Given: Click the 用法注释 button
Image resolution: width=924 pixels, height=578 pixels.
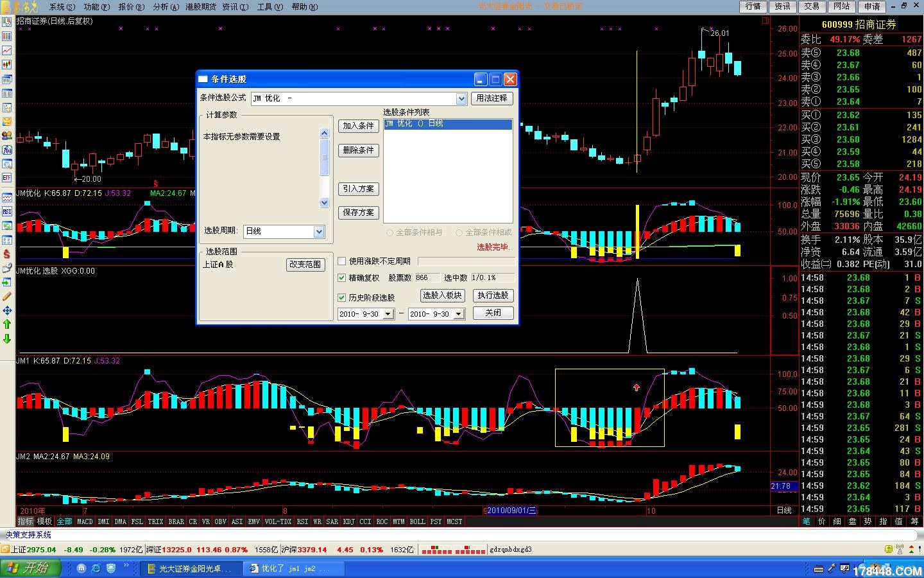Looking at the screenshot, I should 492,98.
